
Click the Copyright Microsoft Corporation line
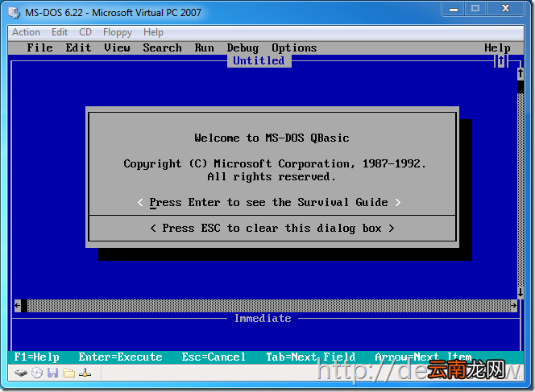pos(275,164)
